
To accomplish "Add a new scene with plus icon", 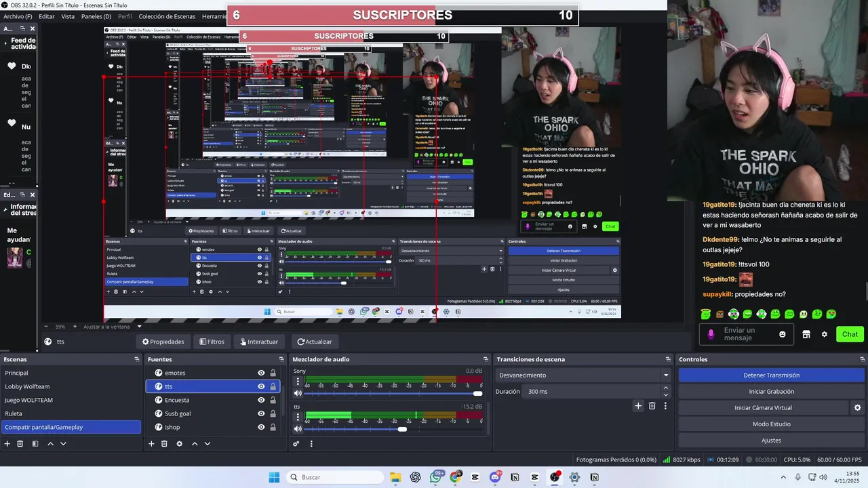I will click(x=7, y=444).
